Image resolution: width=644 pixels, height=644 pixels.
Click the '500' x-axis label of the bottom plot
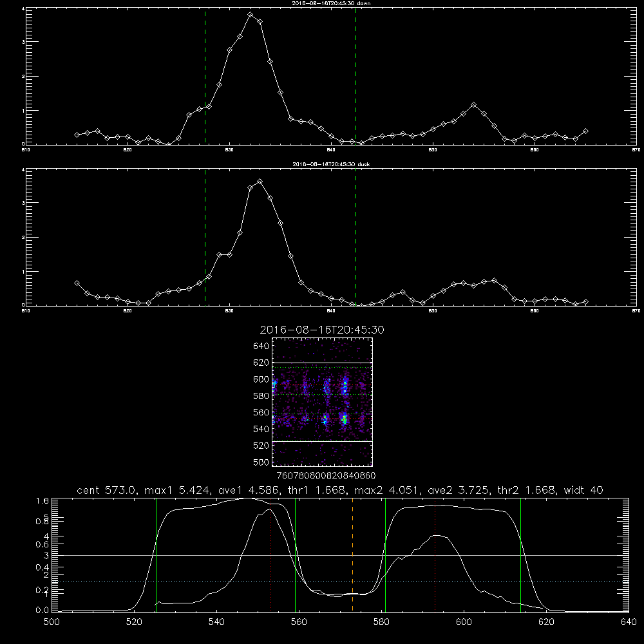tap(52, 622)
